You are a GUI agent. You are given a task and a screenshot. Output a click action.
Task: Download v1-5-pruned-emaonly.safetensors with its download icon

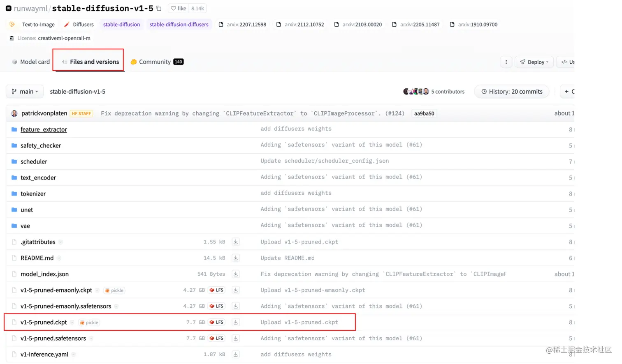click(x=236, y=306)
